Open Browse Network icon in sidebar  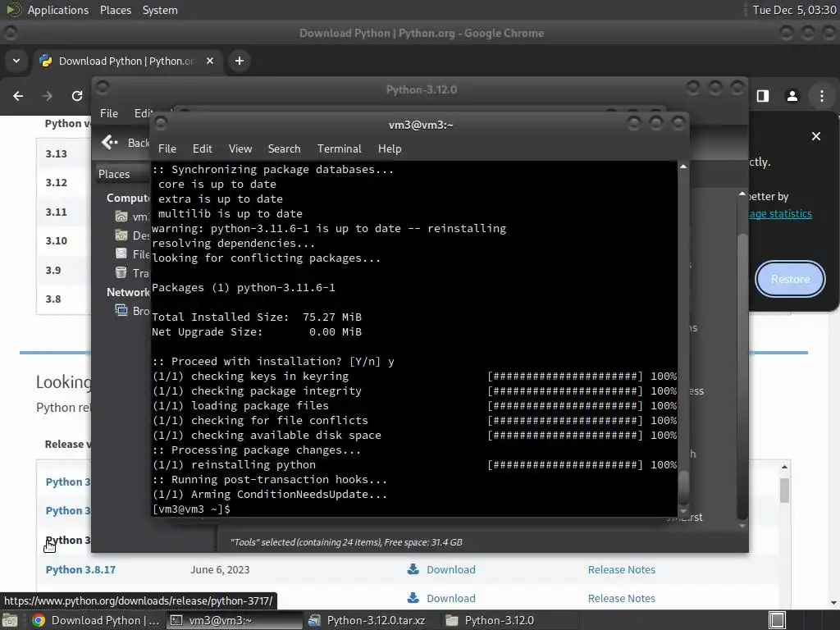pyautogui.click(x=121, y=310)
